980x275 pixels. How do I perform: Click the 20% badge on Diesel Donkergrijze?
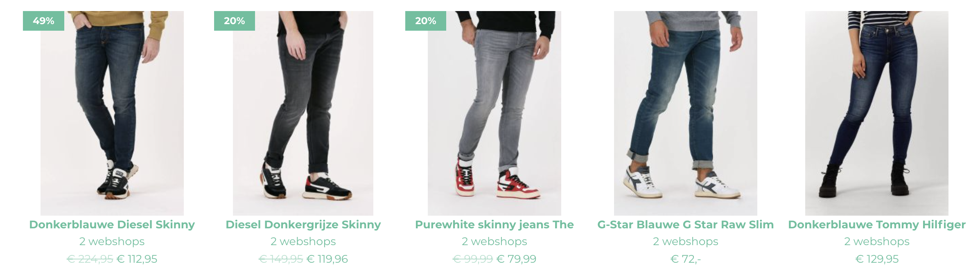235,21
